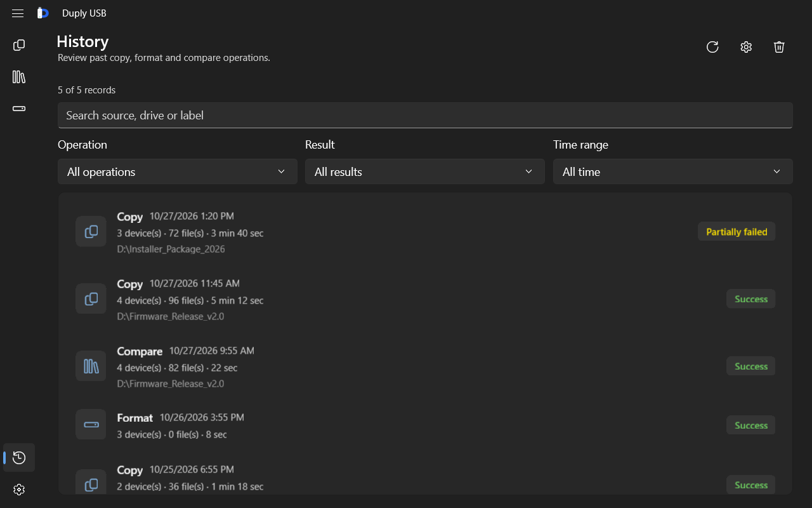Click '4 device(s) · 96 file(s) · 5 min 12 sec'
This screenshot has height=508, width=812.
(x=190, y=300)
